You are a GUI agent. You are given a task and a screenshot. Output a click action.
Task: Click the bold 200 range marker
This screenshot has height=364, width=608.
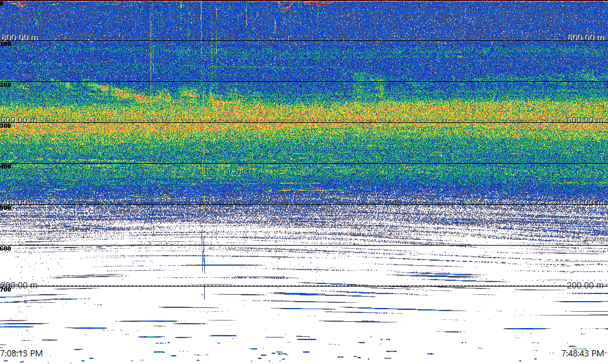pos(6,85)
